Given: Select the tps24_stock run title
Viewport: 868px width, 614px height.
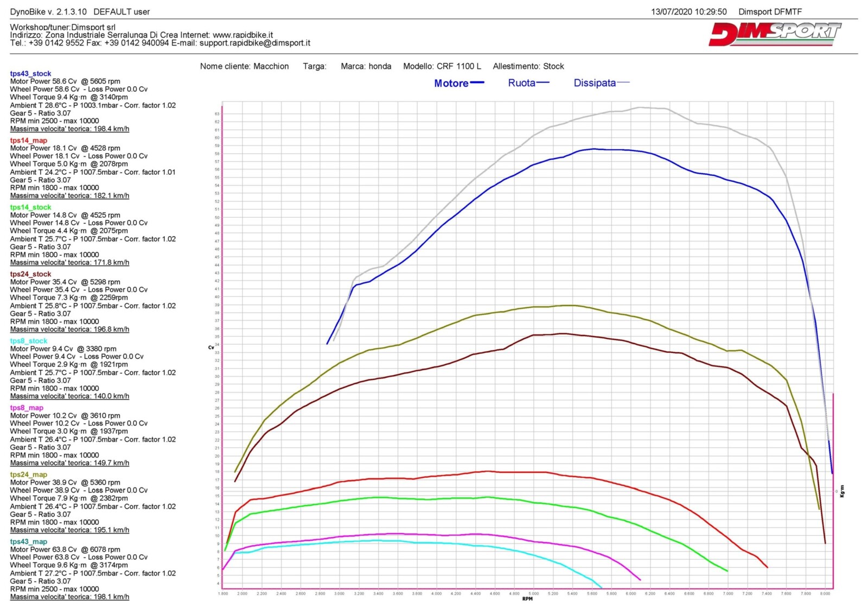Looking at the screenshot, I should click(30, 274).
